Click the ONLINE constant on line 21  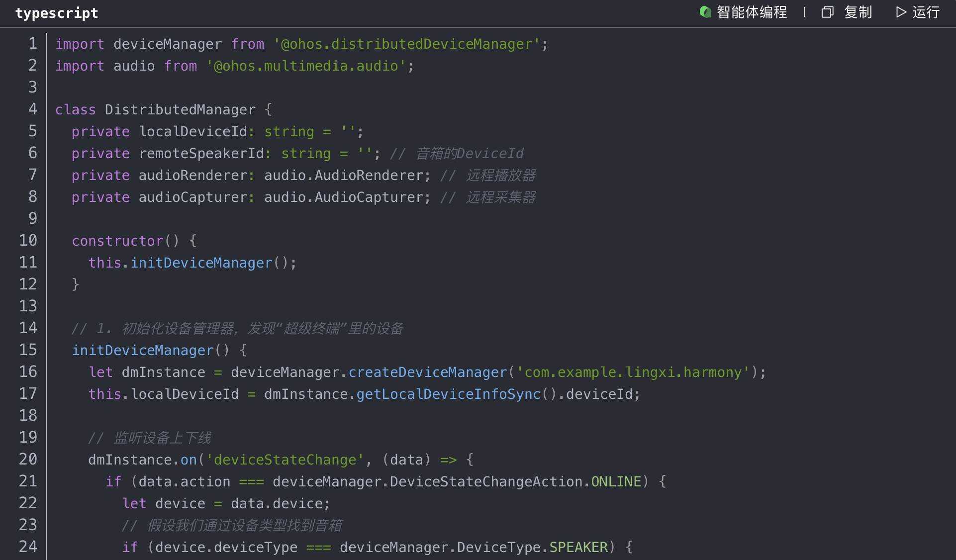tap(616, 482)
